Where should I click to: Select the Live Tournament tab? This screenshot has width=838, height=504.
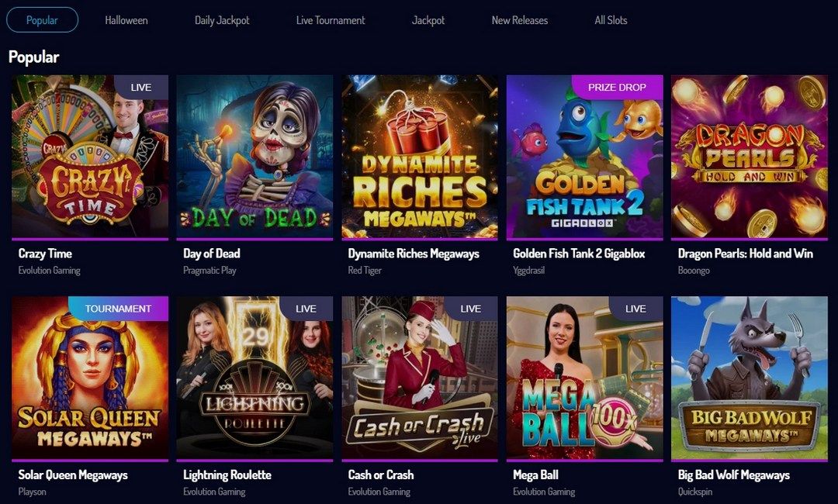(331, 20)
